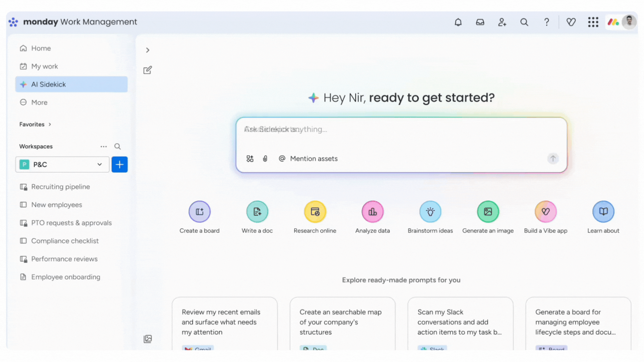Select Home in the sidebar

(41, 48)
